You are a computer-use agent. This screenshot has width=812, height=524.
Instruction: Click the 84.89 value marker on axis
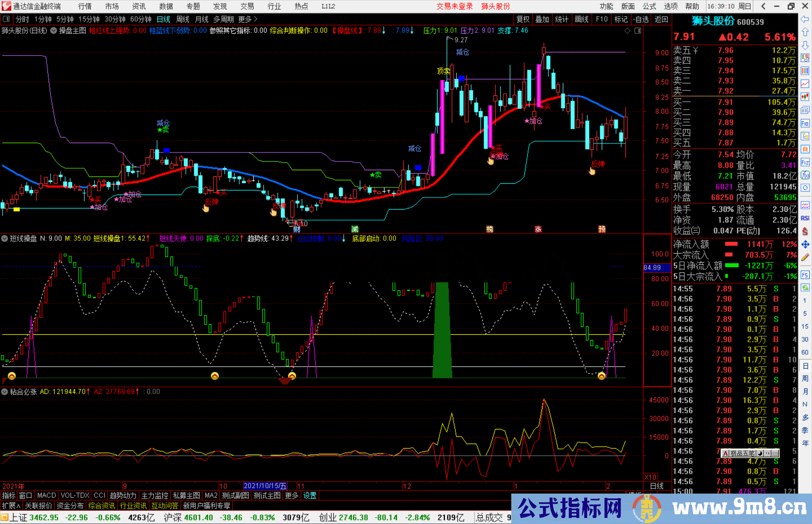(656, 267)
